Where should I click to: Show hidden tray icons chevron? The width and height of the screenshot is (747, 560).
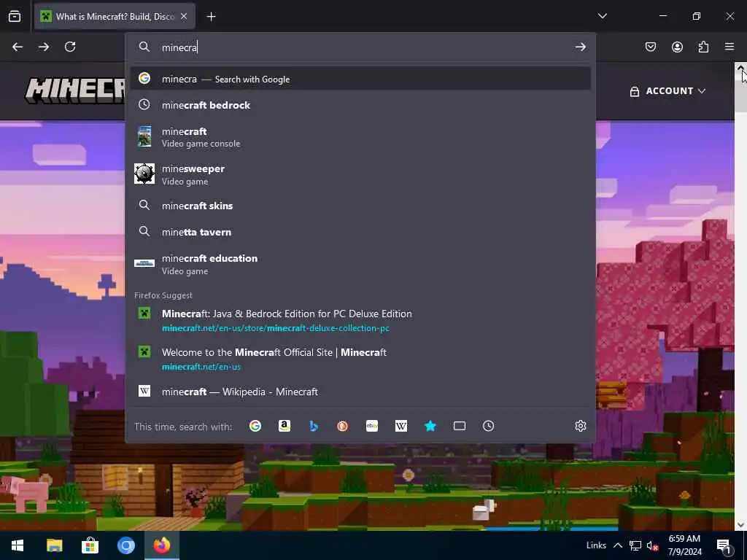pyautogui.click(x=617, y=545)
